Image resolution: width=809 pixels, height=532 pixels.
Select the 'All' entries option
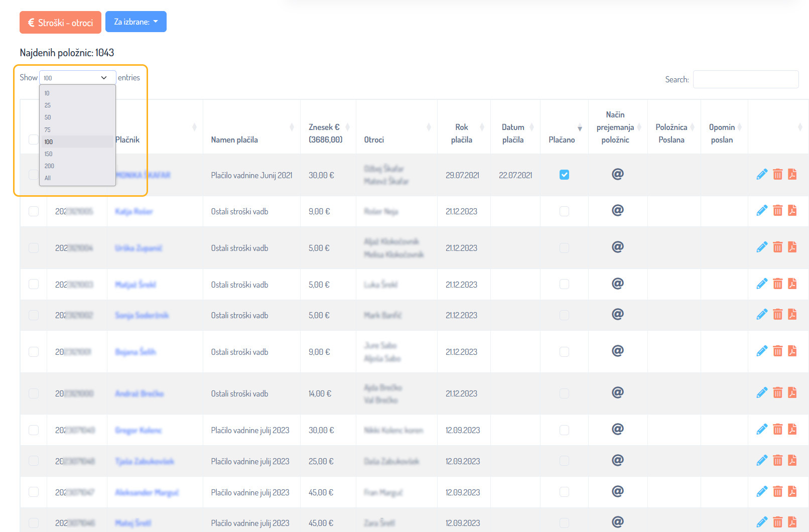point(48,178)
